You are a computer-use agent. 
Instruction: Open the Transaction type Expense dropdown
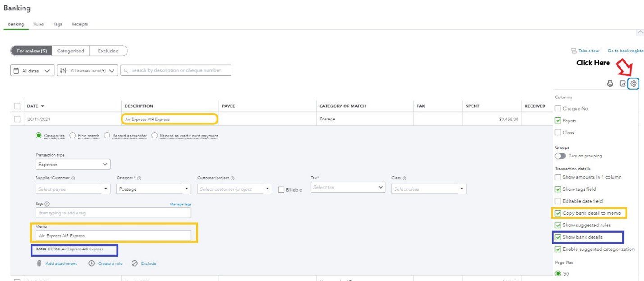[x=73, y=164]
